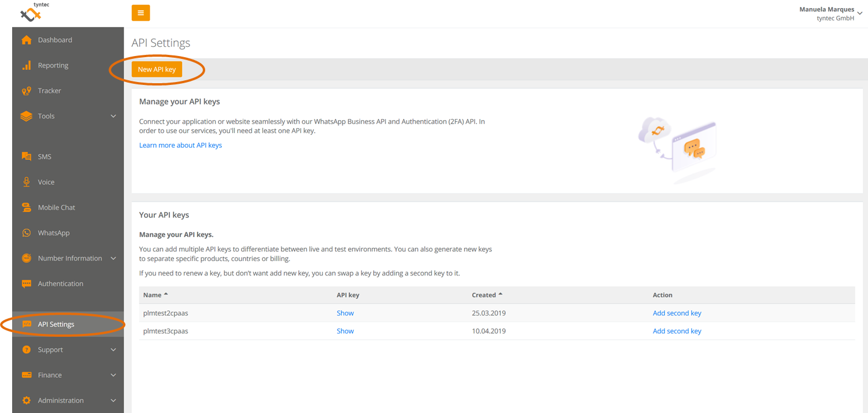Click the Your API keys heading

[164, 215]
